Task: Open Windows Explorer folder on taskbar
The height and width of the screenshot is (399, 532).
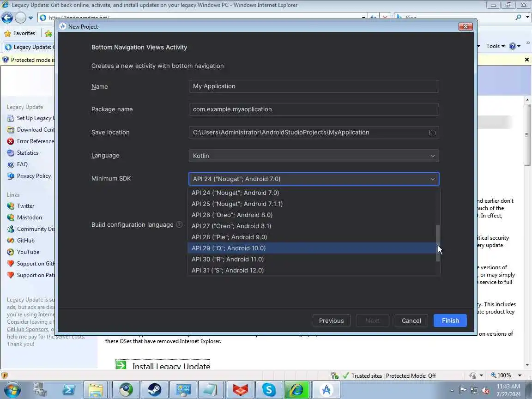Action: pos(96,390)
